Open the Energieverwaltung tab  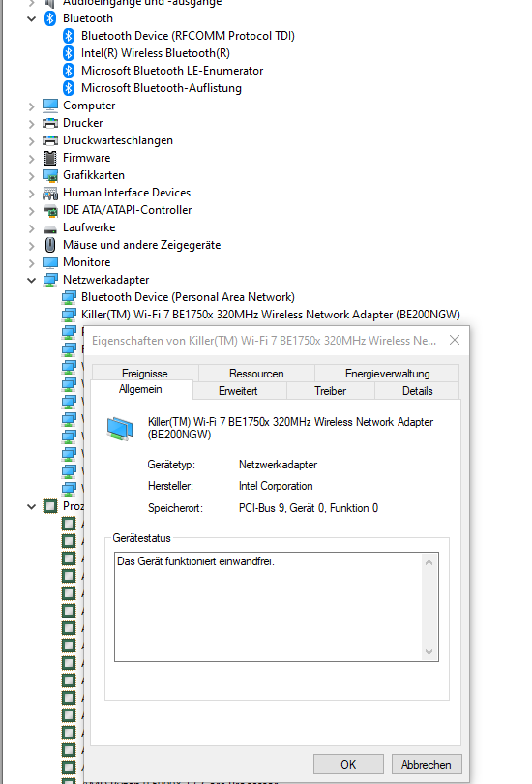387,374
